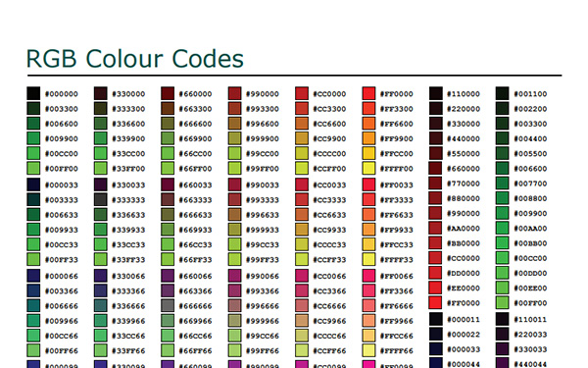
Task: Click the black #000000 colour swatch
Action: pos(33,93)
